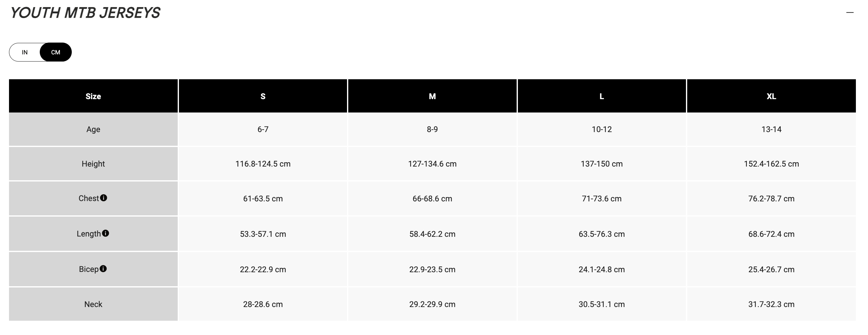Click the Neck row label
This screenshot has width=868, height=335.
click(93, 304)
